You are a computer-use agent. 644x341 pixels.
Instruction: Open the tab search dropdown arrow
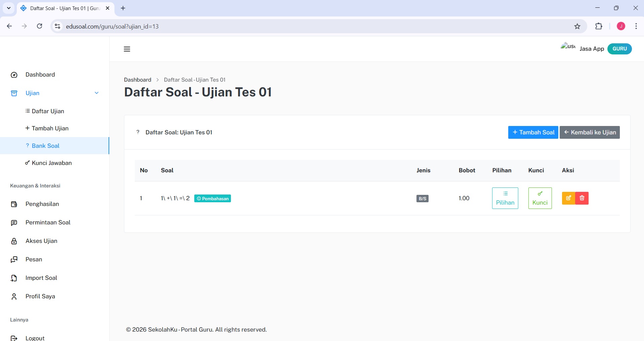pyautogui.click(x=9, y=8)
